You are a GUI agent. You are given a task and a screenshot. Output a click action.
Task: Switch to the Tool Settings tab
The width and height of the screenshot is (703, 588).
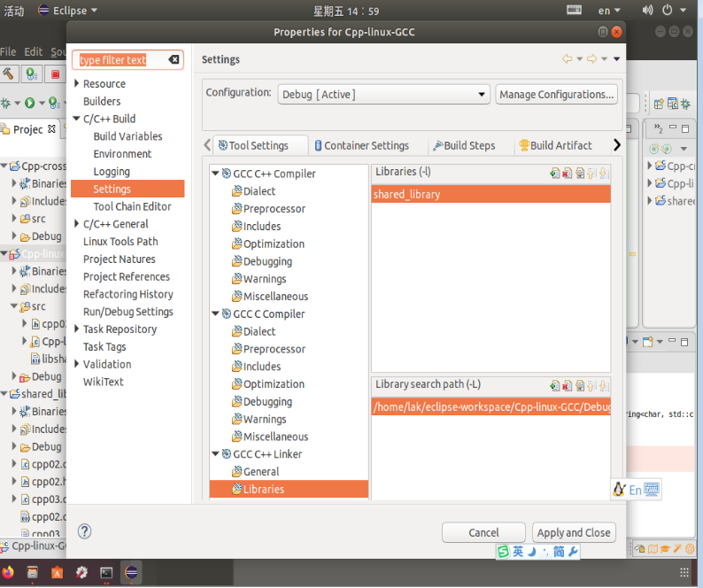click(x=259, y=145)
